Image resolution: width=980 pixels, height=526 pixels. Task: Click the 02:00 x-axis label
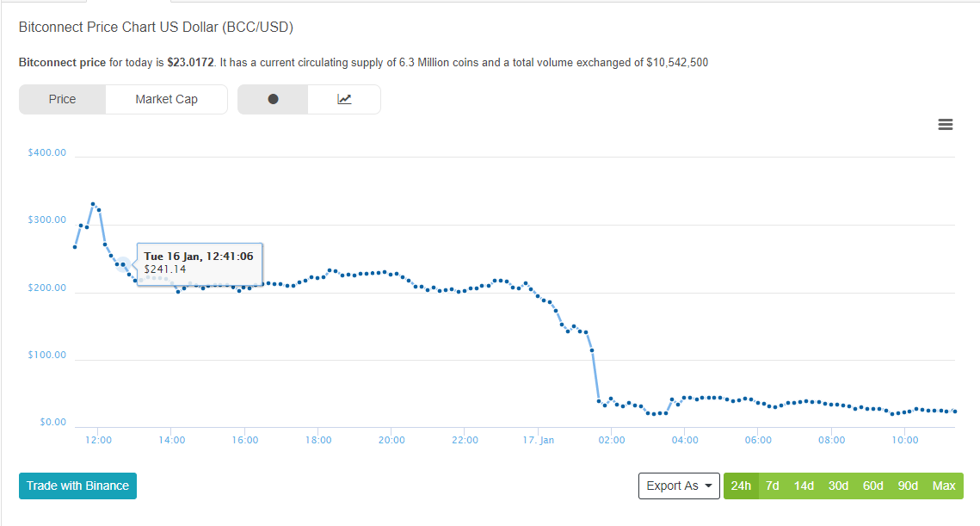tap(611, 440)
